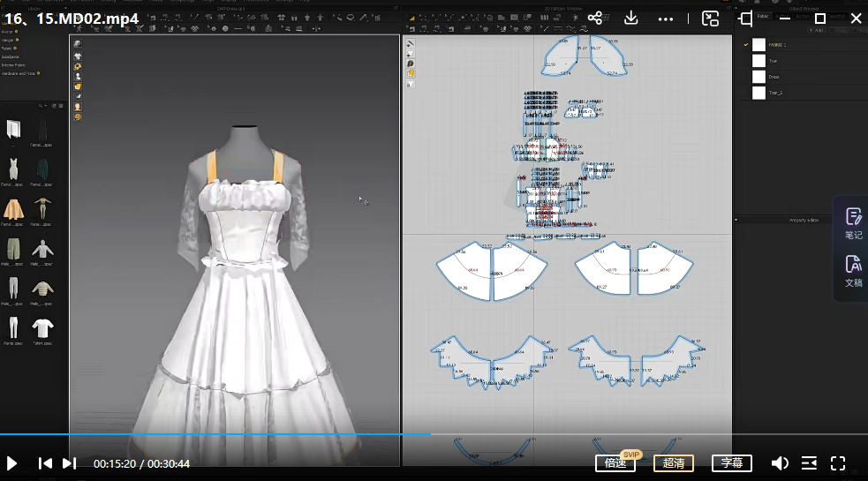
Task: Open the 文稿 transcript panel
Action: pyautogui.click(x=853, y=270)
